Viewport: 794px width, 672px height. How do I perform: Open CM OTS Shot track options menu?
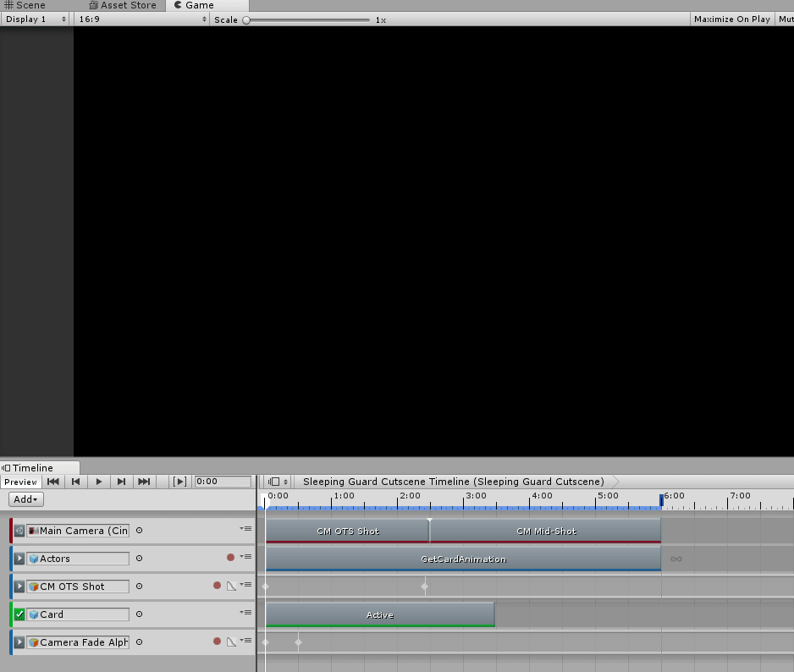coord(245,584)
